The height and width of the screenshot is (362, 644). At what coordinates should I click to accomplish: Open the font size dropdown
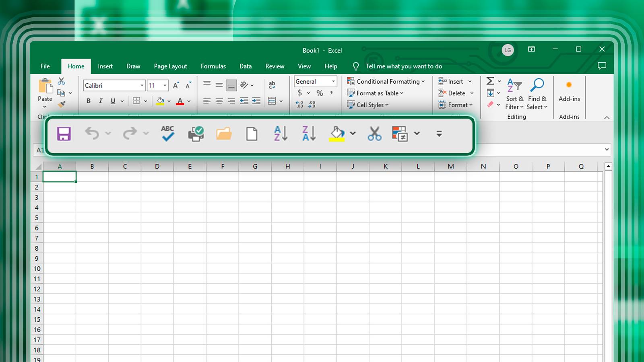pos(164,85)
